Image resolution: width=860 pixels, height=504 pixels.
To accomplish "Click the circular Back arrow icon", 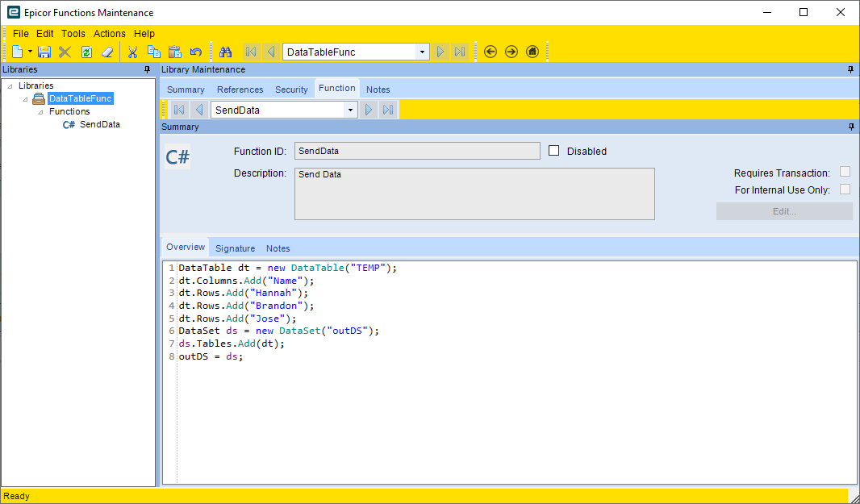I will (491, 52).
